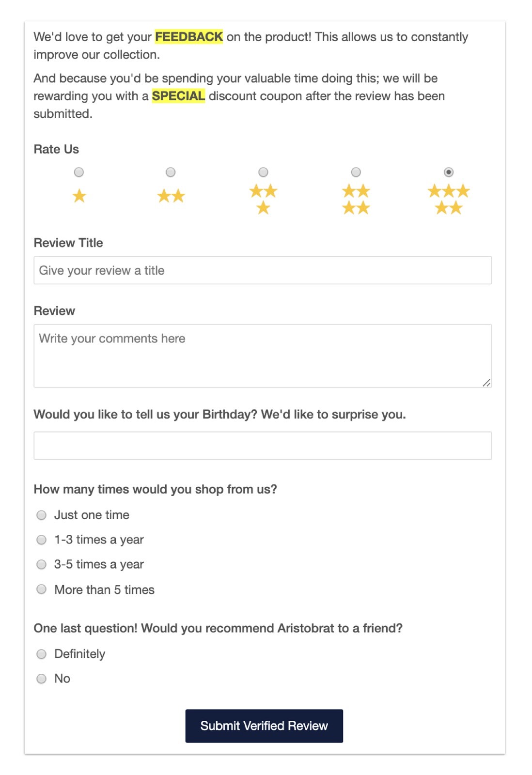Click the four-star rating icon

[356, 199]
